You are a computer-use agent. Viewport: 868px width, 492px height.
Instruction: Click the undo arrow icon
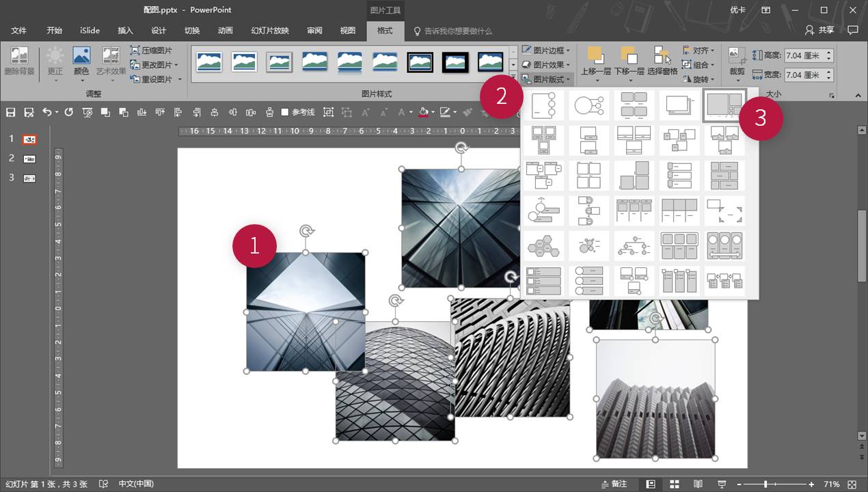[46, 112]
